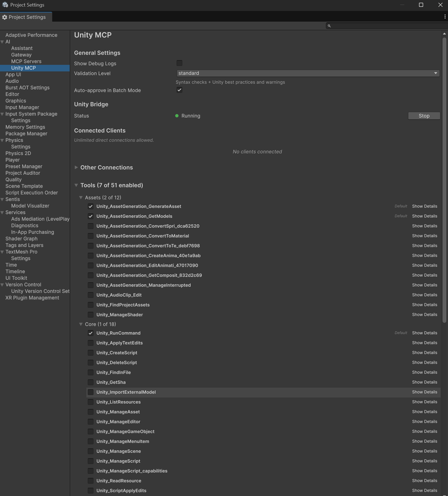
Task: Select Assistant under AI
Action: [22, 48]
